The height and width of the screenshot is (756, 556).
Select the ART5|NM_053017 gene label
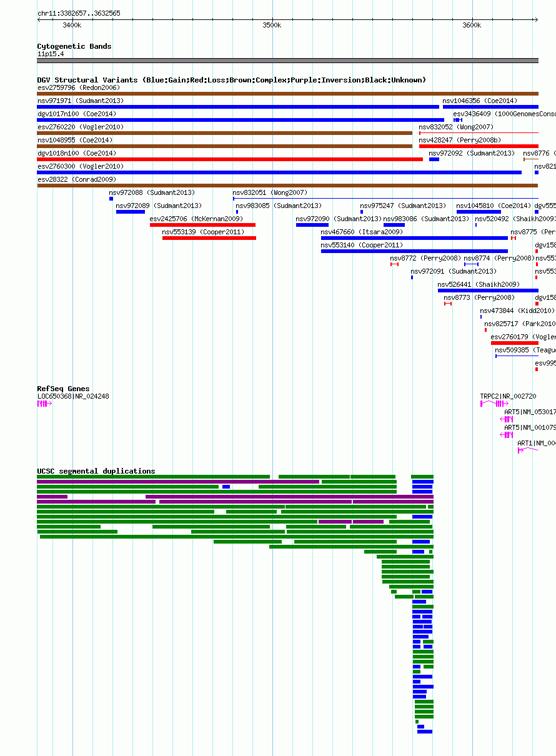point(530,412)
